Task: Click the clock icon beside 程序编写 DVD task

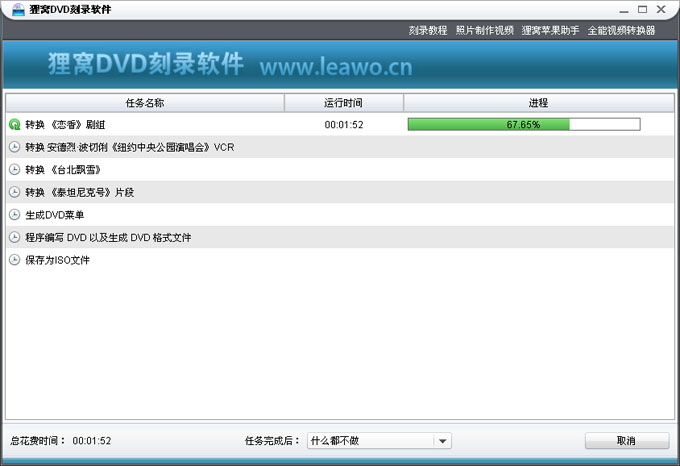Action: tap(14, 238)
